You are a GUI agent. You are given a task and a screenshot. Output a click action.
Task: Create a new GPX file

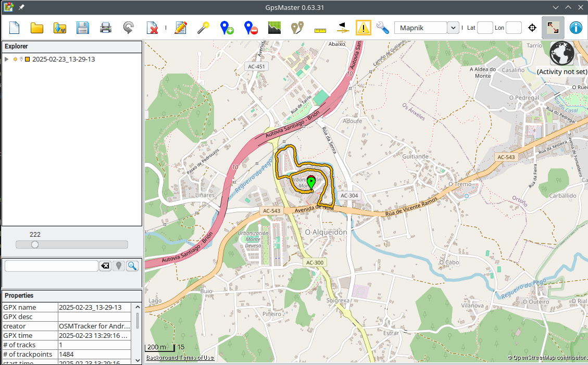click(x=14, y=28)
